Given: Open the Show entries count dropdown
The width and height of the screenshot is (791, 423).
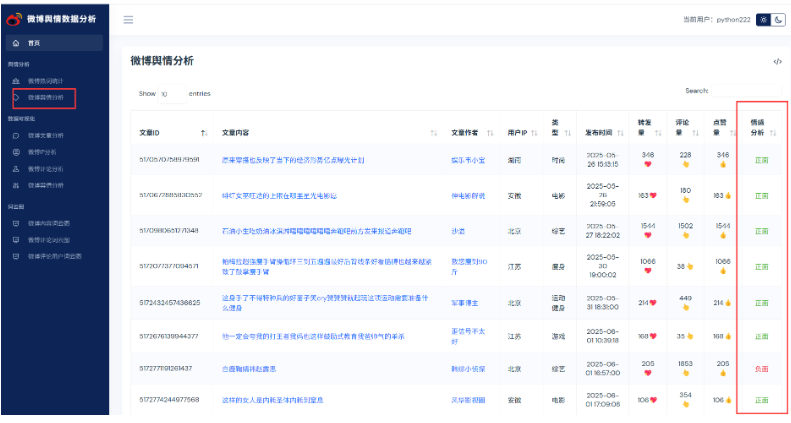Looking at the screenshot, I should tap(172, 94).
